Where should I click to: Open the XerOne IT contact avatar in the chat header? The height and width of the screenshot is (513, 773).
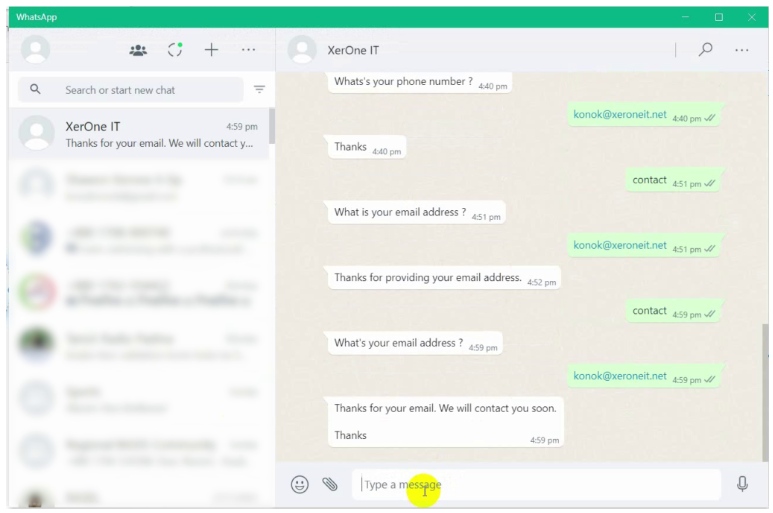coord(302,50)
